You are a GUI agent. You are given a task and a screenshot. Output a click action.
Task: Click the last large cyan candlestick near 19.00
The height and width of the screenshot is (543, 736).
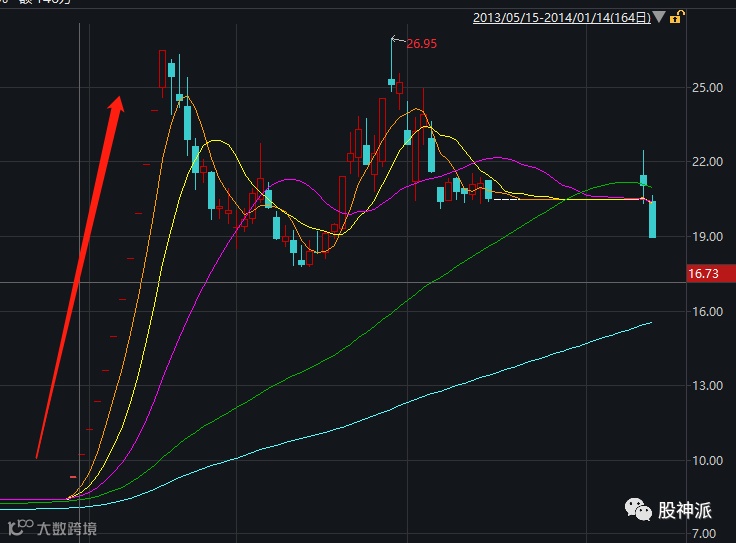click(x=652, y=219)
